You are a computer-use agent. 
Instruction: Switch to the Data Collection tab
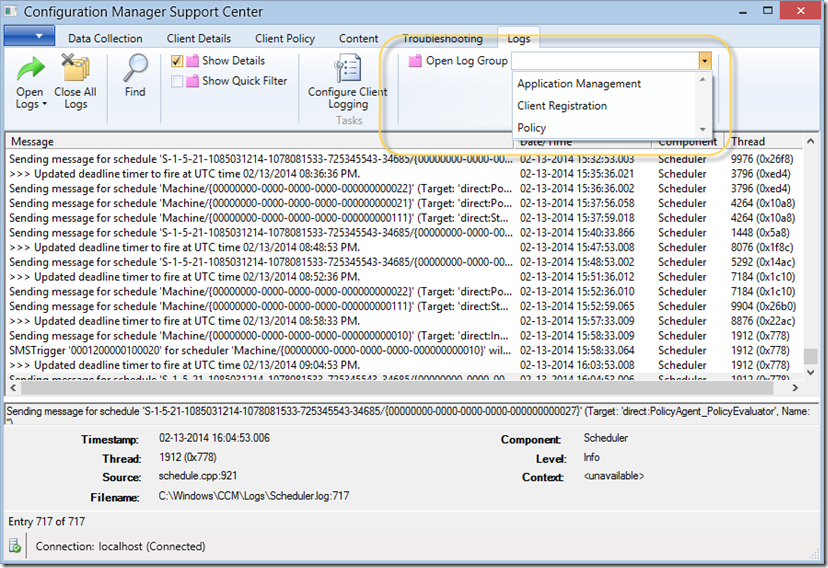105,39
